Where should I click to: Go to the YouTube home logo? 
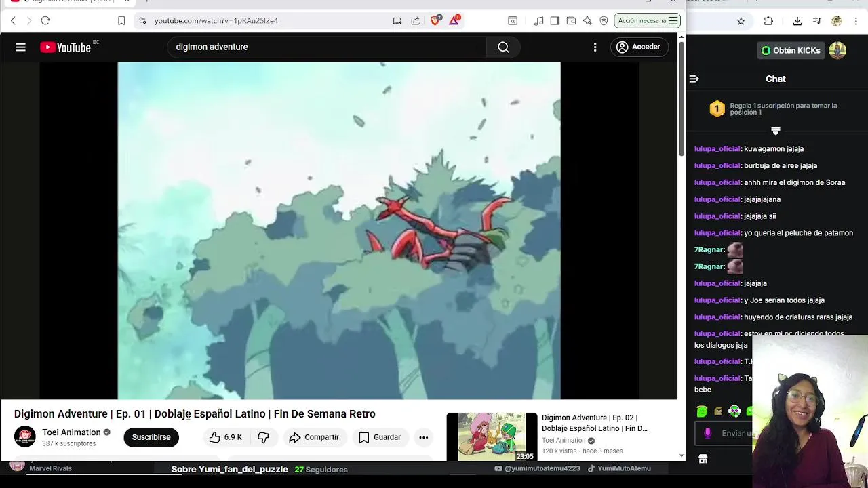(x=65, y=47)
